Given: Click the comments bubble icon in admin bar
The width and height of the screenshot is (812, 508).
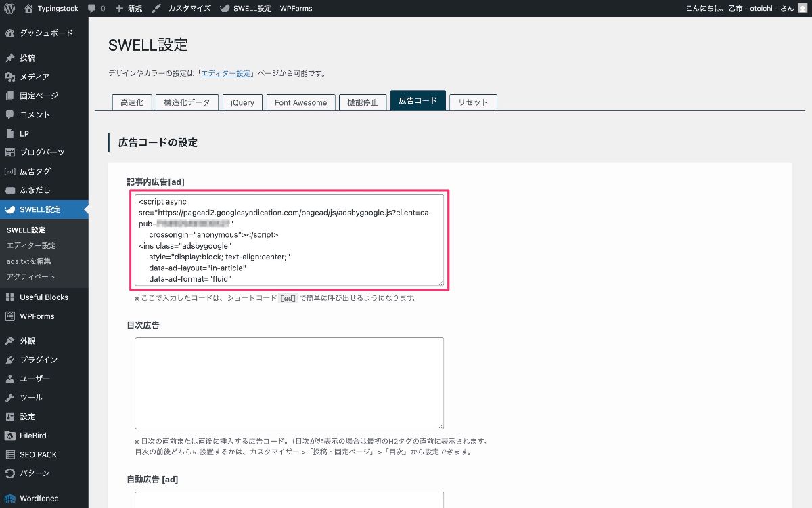Looking at the screenshot, I should (x=91, y=9).
